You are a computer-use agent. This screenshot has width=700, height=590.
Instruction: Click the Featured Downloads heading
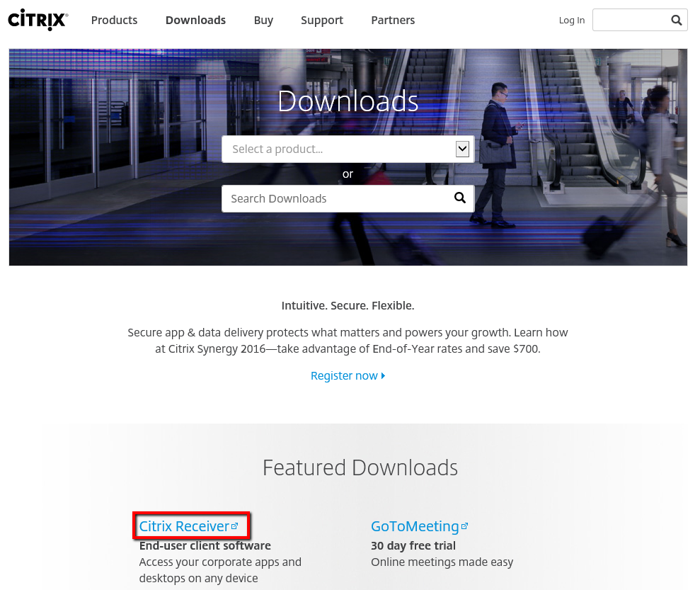point(360,467)
